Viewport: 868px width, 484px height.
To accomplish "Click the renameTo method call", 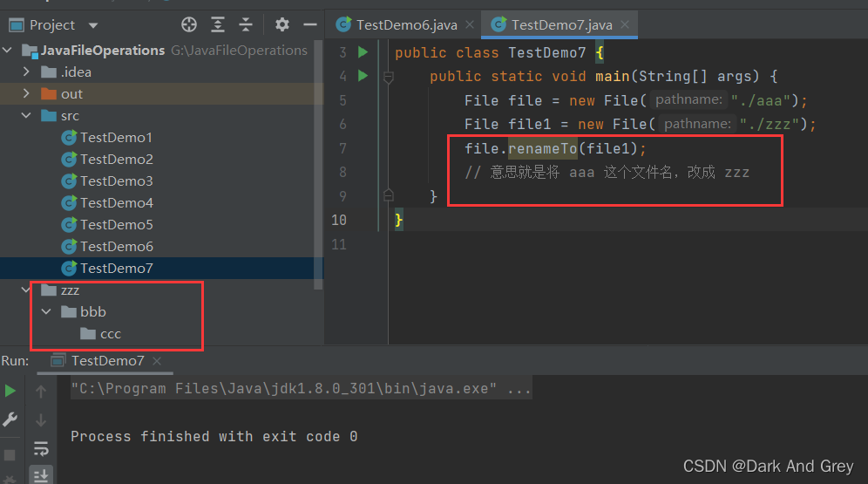I will 542,148.
